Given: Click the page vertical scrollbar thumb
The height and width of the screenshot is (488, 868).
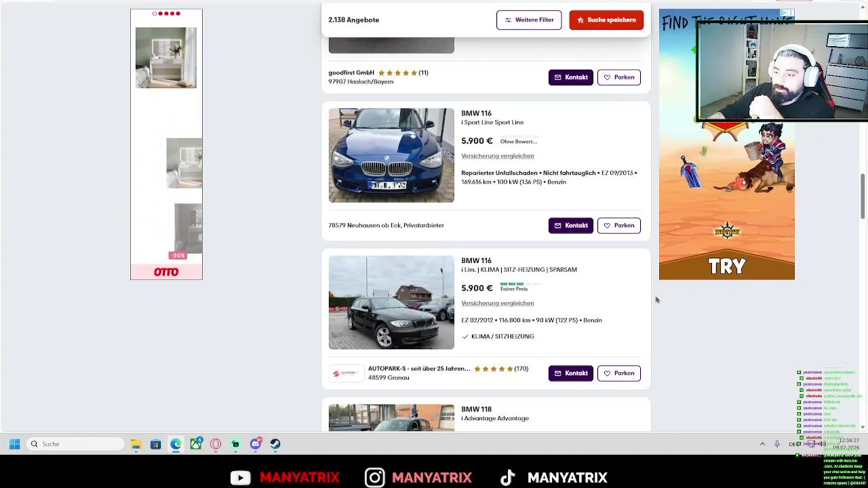Looking at the screenshot, I should click(863, 197).
